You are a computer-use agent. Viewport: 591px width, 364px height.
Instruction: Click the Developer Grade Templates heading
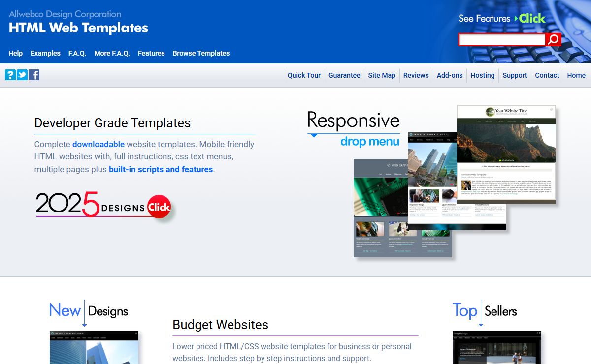tap(112, 123)
